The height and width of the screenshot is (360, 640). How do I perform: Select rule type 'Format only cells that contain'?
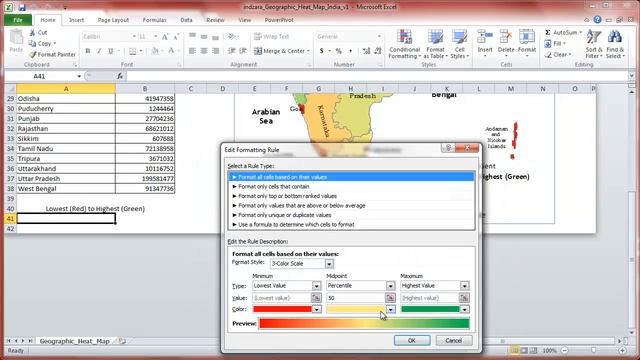tap(351, 187)
